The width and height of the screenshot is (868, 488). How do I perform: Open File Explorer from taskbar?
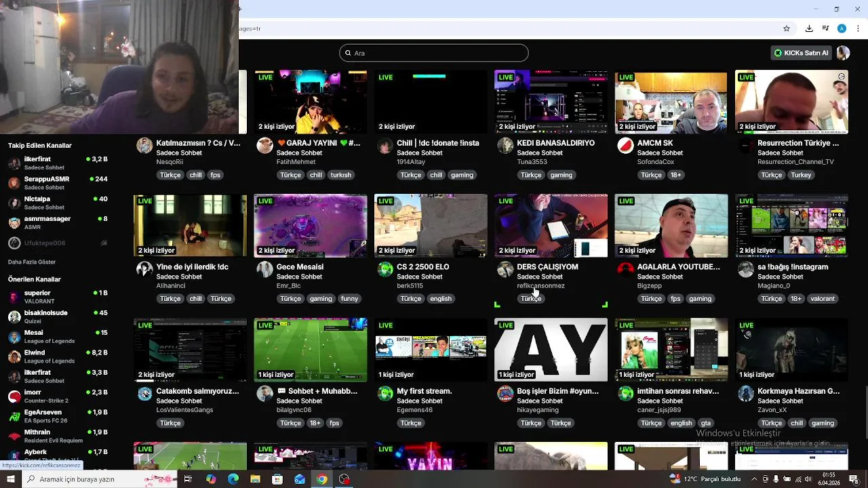click(x=255, y=479)
